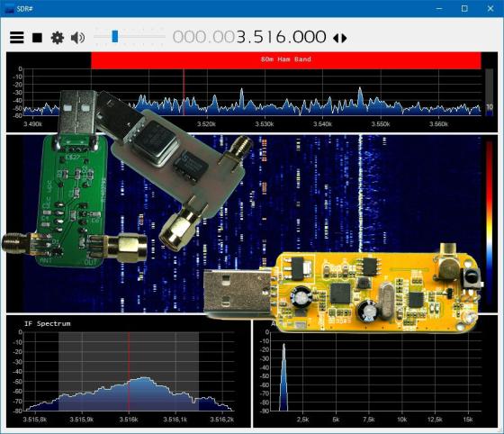This screenshot has width=504, height=434.
Task: Maximize the SDR# window
Action: pos(464,8)
